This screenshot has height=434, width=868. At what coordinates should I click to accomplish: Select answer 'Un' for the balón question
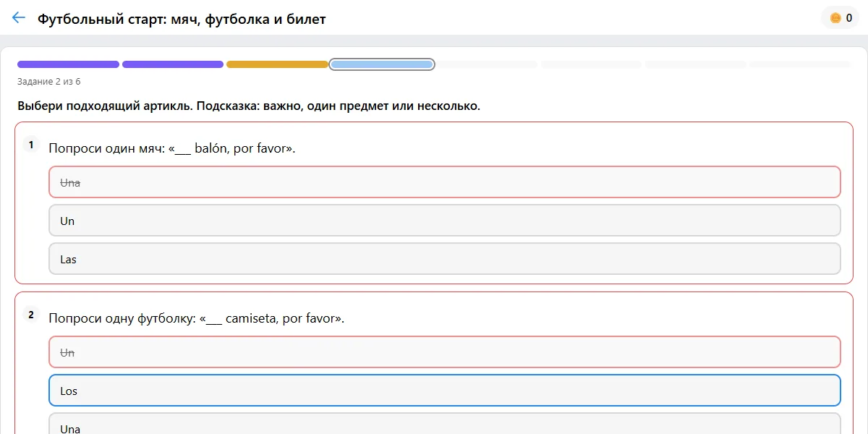445,221
